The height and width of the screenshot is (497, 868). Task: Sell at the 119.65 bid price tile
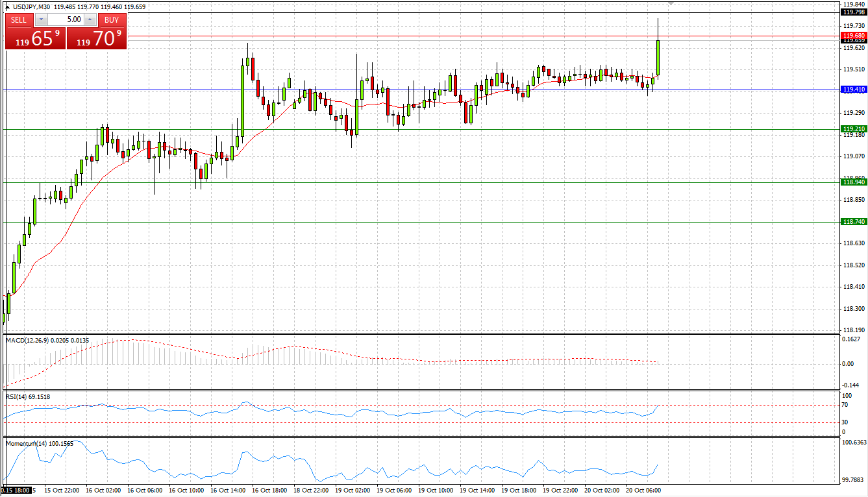36,38
